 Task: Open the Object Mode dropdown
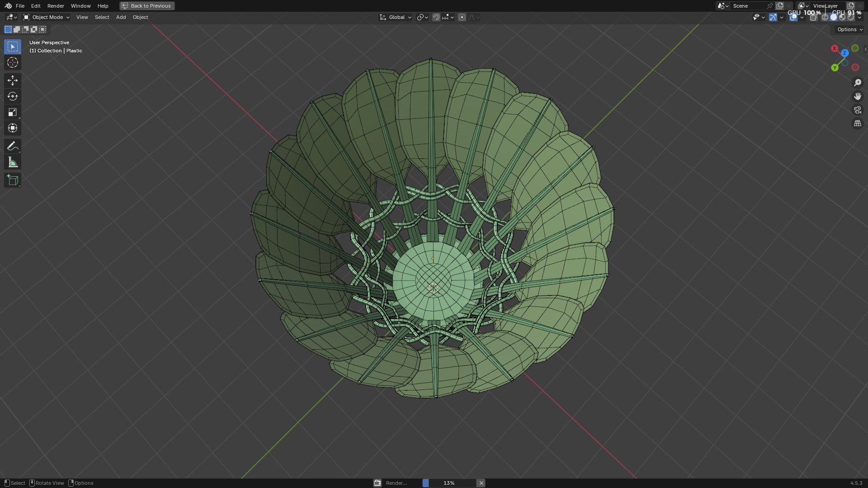click(x=46, y=17)
